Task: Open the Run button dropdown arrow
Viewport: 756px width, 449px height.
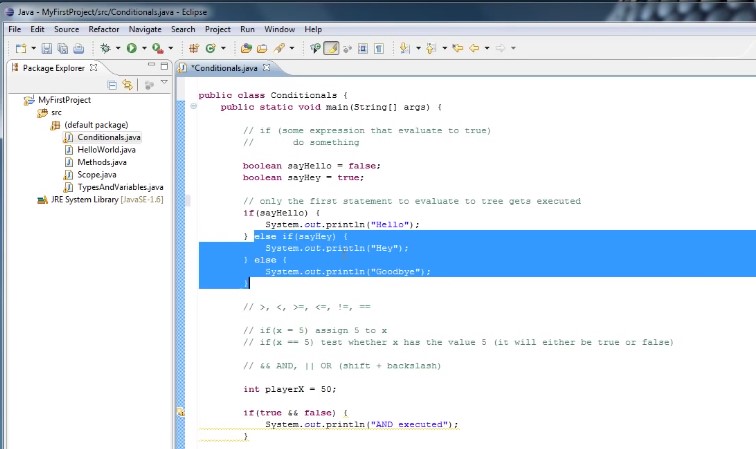Action: click(143, 48)
